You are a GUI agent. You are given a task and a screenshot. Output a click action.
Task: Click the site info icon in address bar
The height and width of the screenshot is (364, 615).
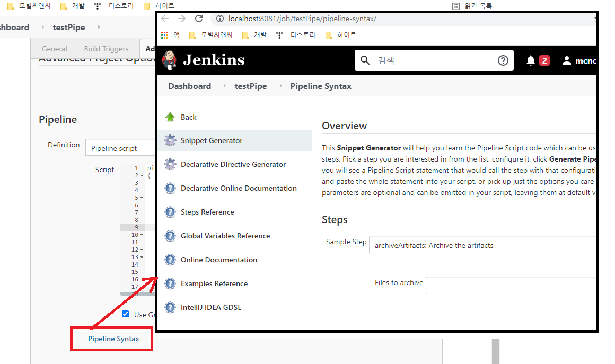pos(220,19)
